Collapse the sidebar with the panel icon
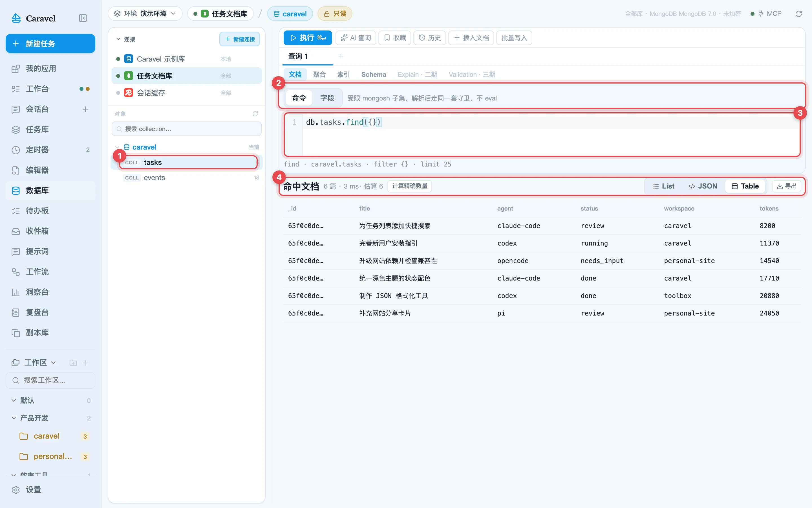812x508 pixels. [x=83, y=18]
